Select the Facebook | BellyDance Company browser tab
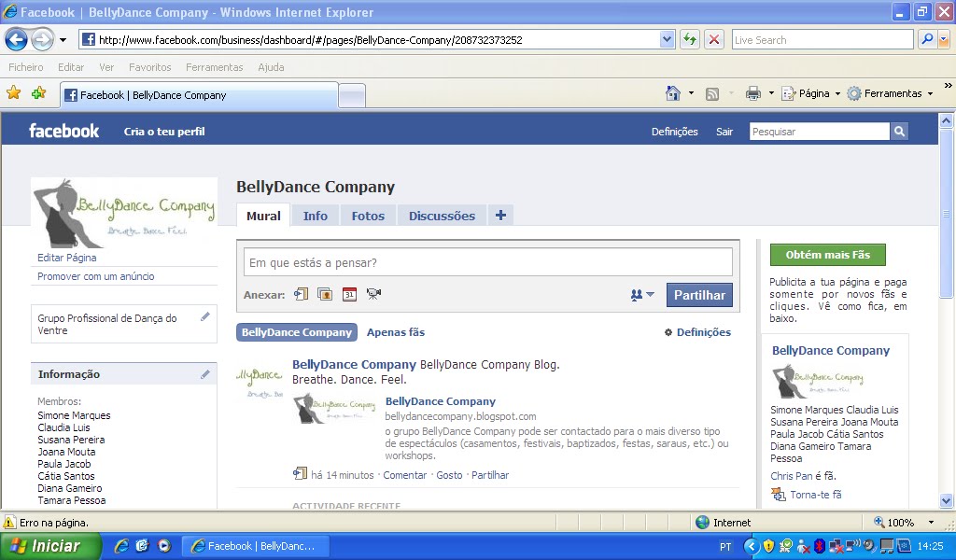Viewport: 956px width, 560px height. [199, 95]
